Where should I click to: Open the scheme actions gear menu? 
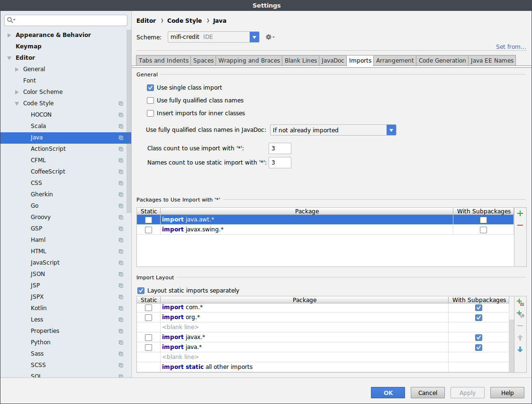click(x=270, y=37)
